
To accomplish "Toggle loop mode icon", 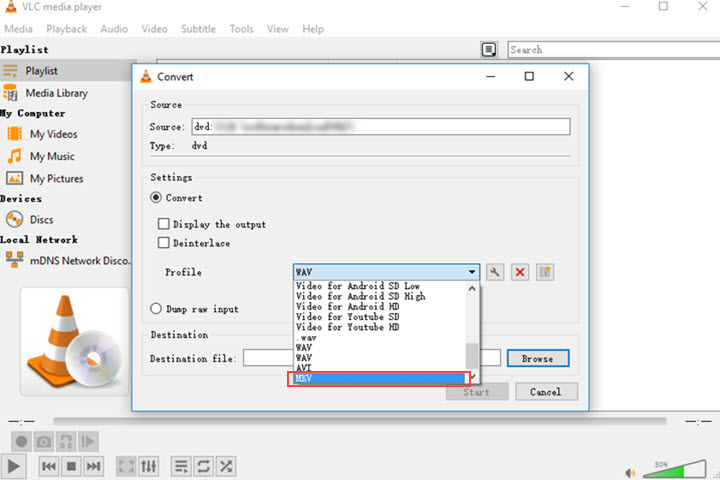I will pyautogui.click(x=203, y=467).
